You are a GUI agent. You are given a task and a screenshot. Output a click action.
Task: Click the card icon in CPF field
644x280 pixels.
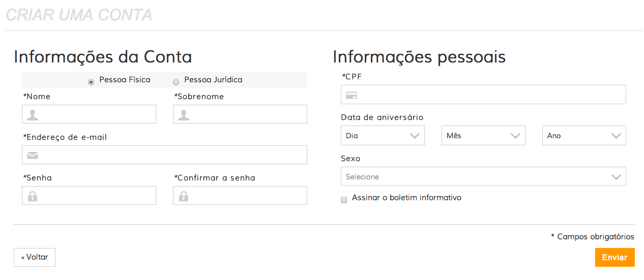(351, 95)
